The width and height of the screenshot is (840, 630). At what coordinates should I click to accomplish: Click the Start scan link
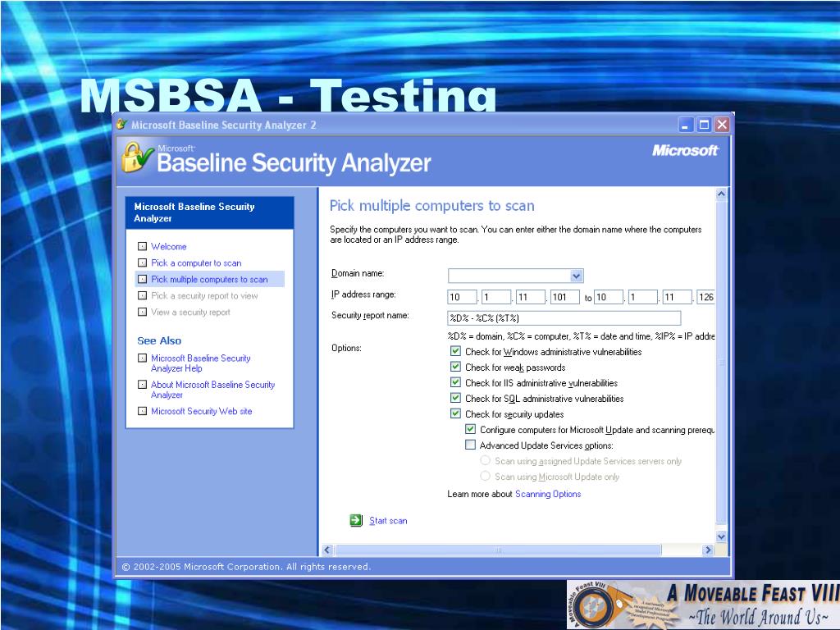(388, 521)
